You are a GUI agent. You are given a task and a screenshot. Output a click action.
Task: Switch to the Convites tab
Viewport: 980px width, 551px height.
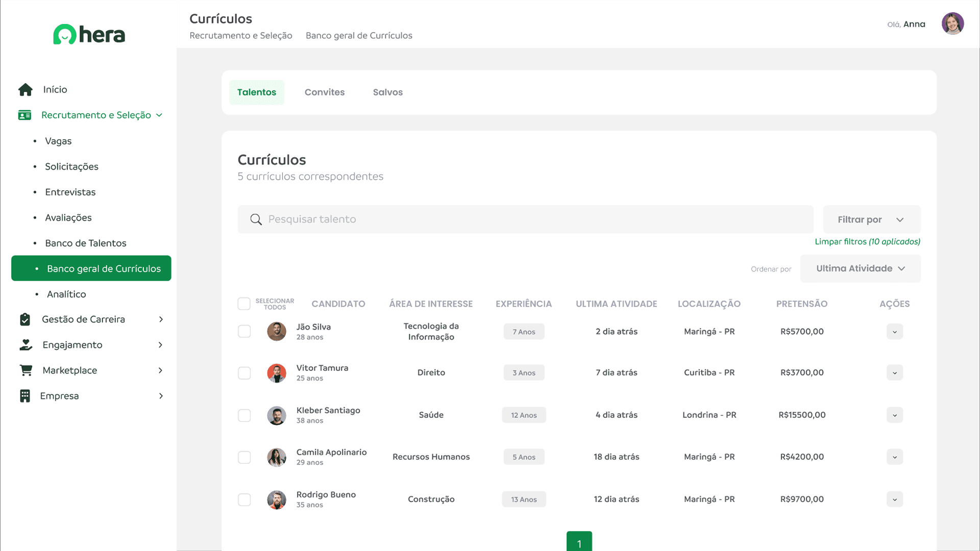325,92
